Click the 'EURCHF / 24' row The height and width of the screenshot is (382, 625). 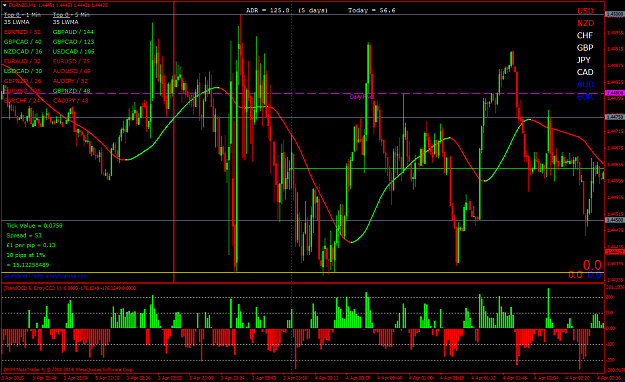(x=22, y=100)
